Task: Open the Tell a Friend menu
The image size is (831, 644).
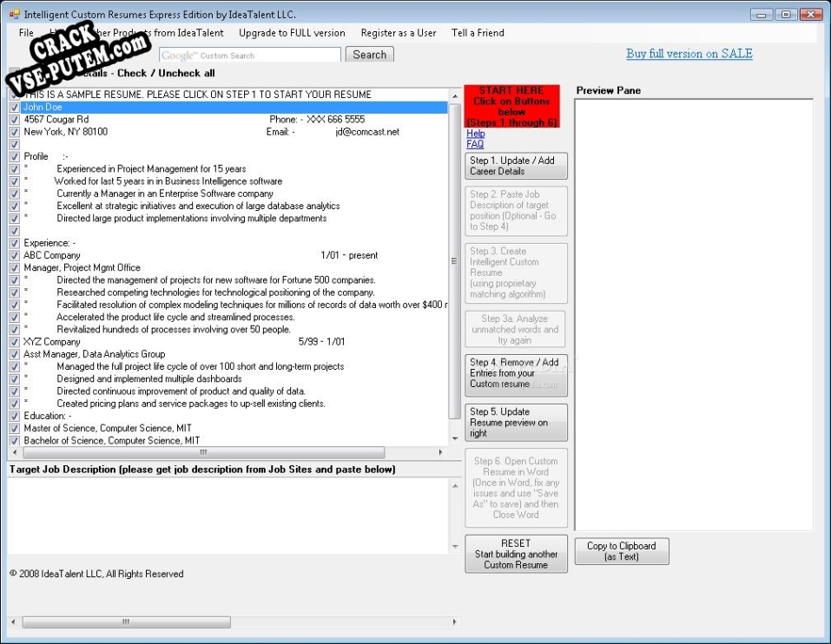Action: point(478,33)
